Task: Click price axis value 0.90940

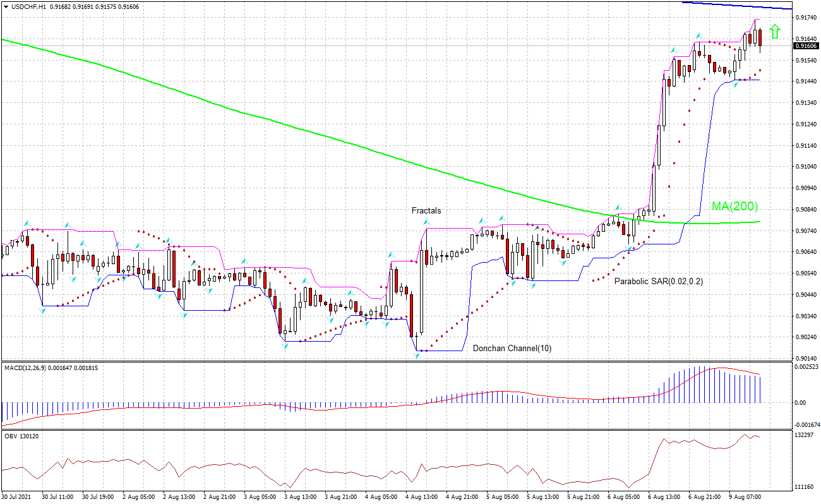Action: [x=805, y=188]
